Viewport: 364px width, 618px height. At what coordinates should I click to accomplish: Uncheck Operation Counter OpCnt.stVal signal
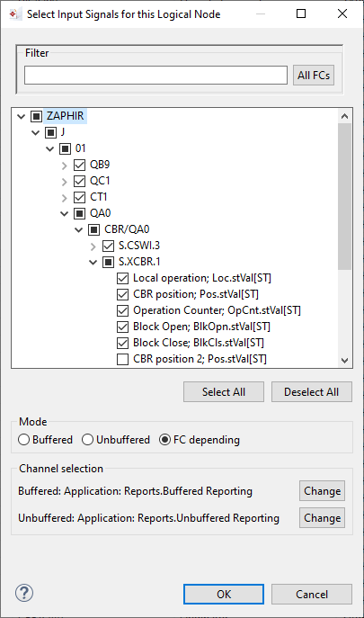(x=122, y=310)
